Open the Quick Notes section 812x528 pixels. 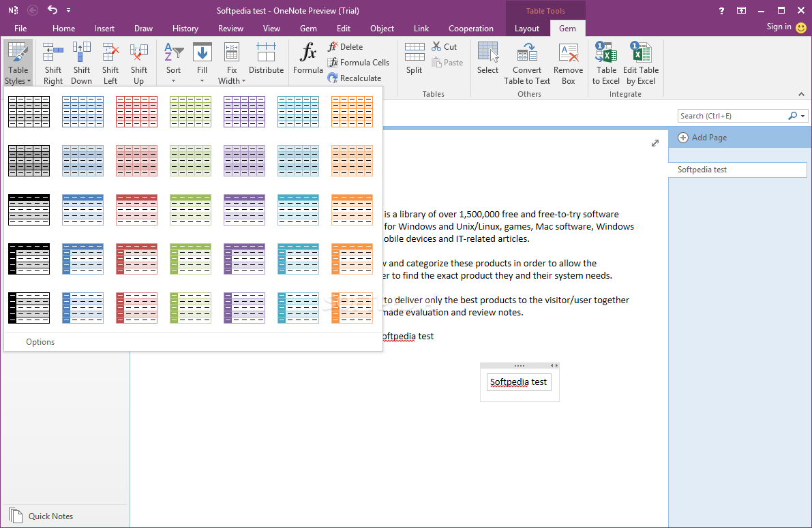coord(50,516)
